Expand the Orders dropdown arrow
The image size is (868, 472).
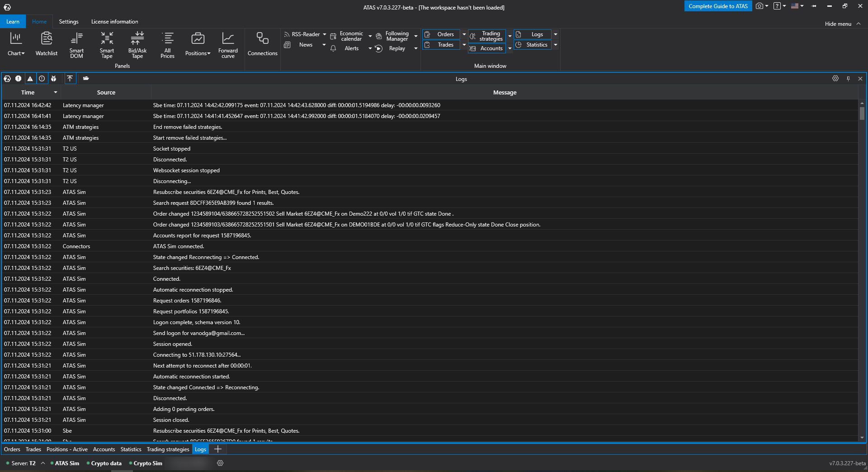[464, 34]
